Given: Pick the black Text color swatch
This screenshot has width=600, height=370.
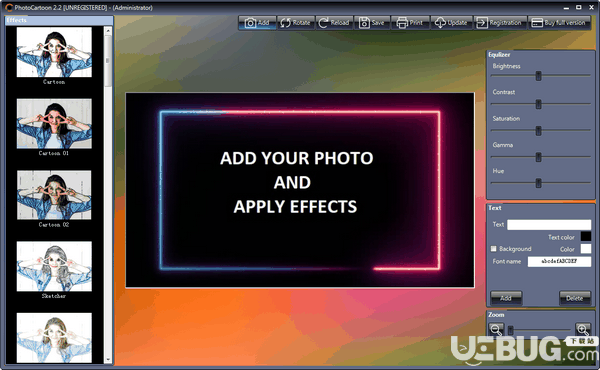Looking at the screenshot, I should 585,236.
